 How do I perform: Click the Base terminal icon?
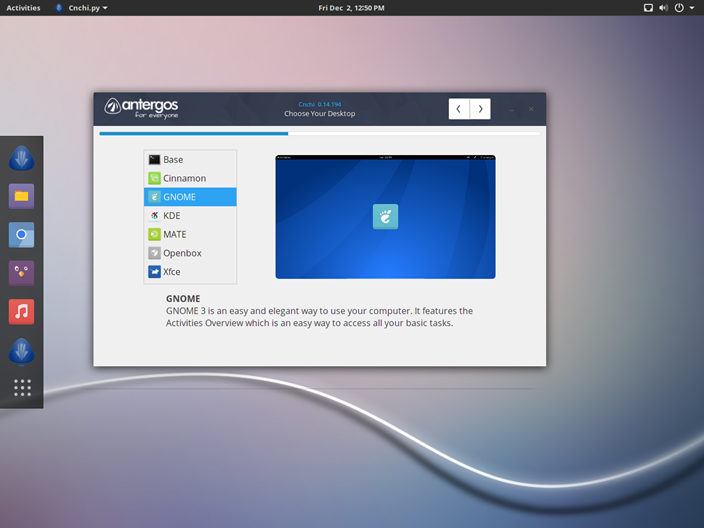click(154, 159)
